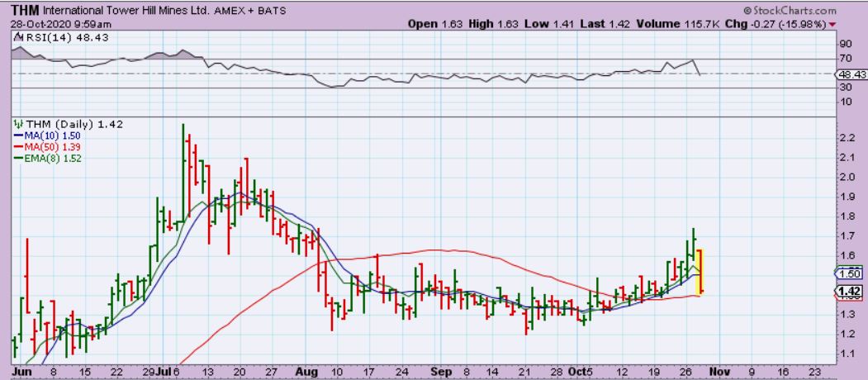This screenshot has width=868, height=380.
Task: Select the 28-Oct-2020 9:59am timestamp
Action: 61,25
